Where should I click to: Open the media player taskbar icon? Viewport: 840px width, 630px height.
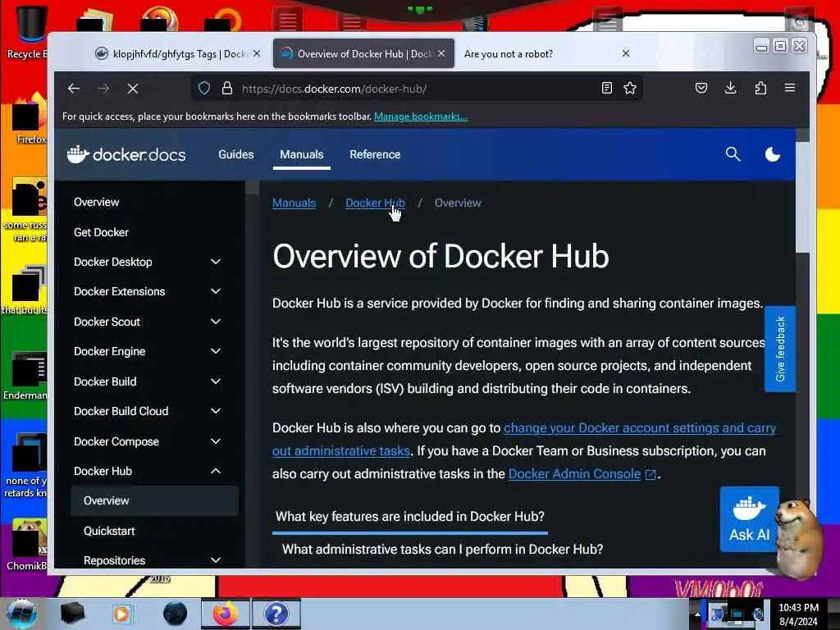pyautogui.click(x=121, y=614)
